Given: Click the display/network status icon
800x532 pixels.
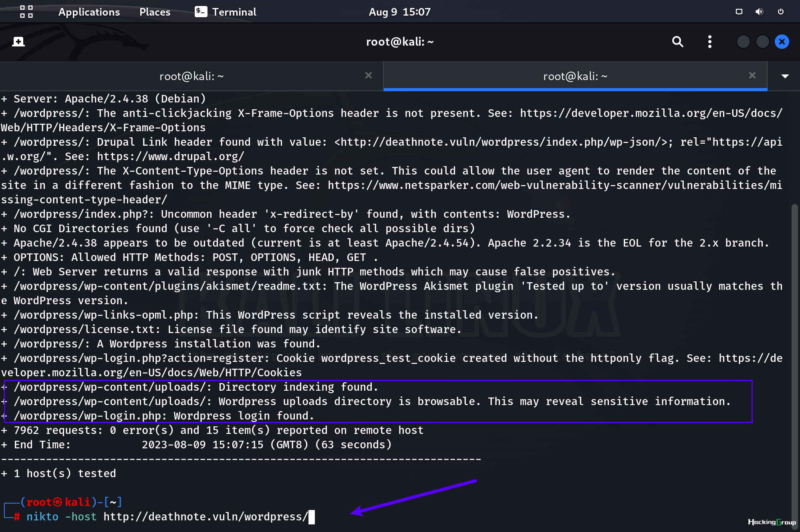Looking at the screenshot, I should pos(739,12).
